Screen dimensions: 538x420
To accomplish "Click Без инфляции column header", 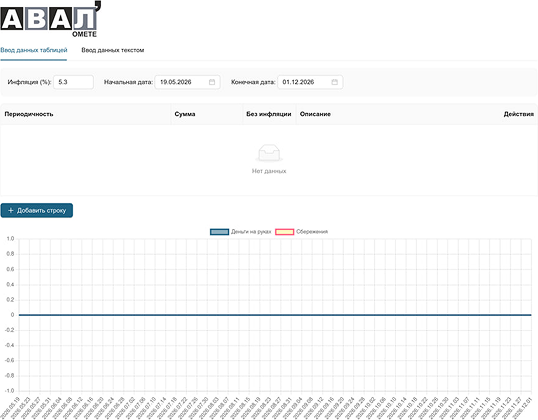I will [269, 114].
